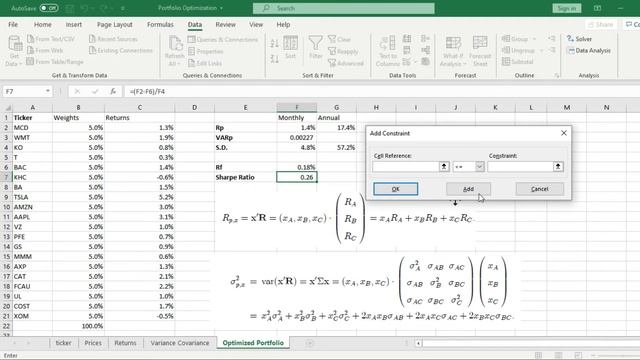640x360 pixels.
Task: Expand the Name Box dropdown
Action: [48, 91]
